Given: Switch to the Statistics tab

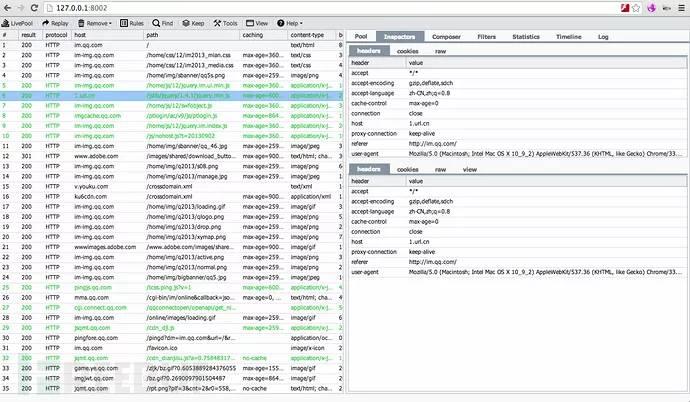Looking at the screenshot, I should tap(526, 37).
